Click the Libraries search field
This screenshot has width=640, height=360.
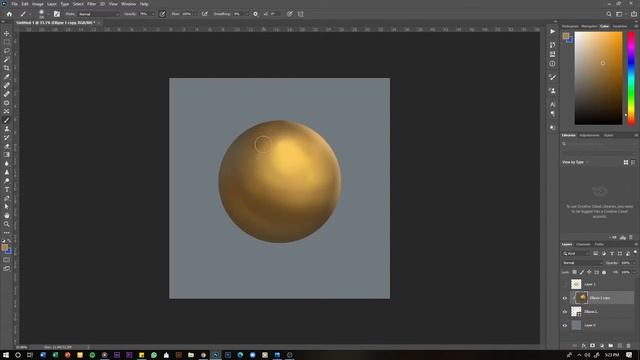click(x=599, y=144)
